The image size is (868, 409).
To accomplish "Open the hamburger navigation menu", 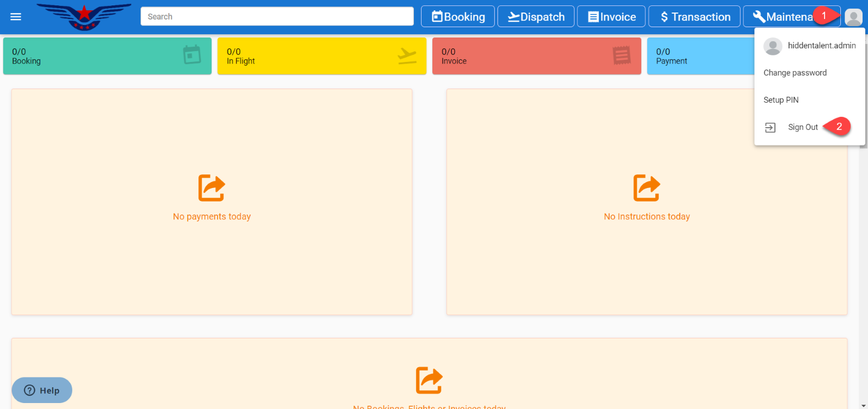I will [16, 17].
